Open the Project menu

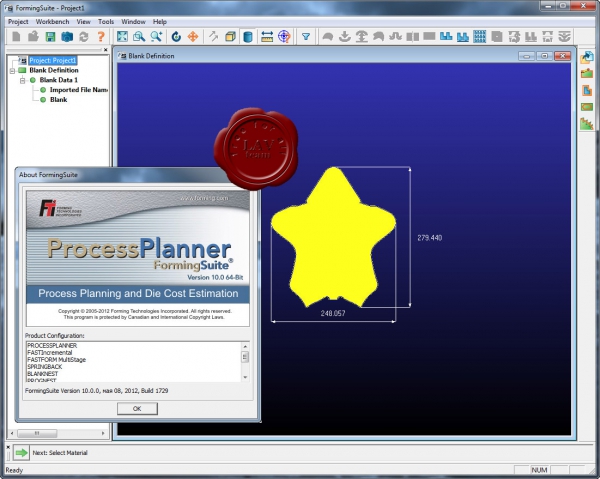point(18,22)
